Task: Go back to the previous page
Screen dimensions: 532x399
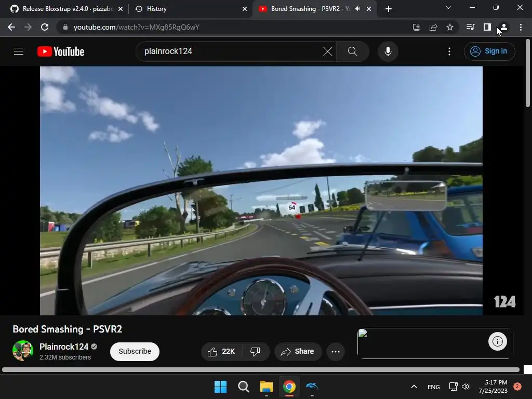Action: [x=11, y=27]
